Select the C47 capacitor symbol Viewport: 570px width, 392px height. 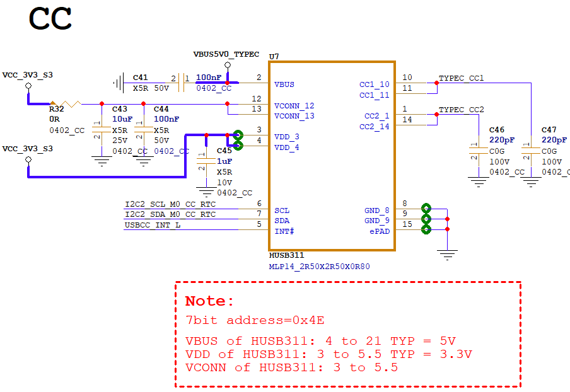531,151
